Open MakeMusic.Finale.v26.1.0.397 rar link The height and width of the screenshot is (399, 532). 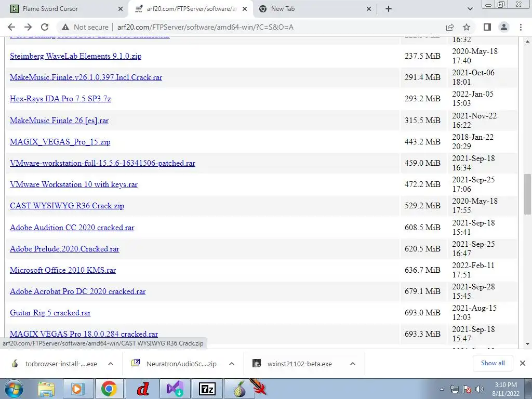(86, 77)
